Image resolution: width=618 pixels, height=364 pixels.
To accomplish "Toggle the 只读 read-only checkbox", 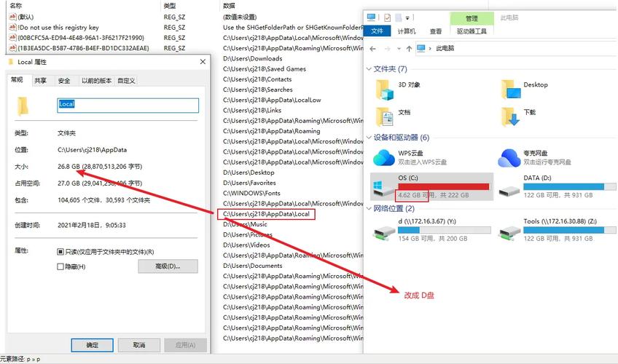I will [x=60, y=252].
